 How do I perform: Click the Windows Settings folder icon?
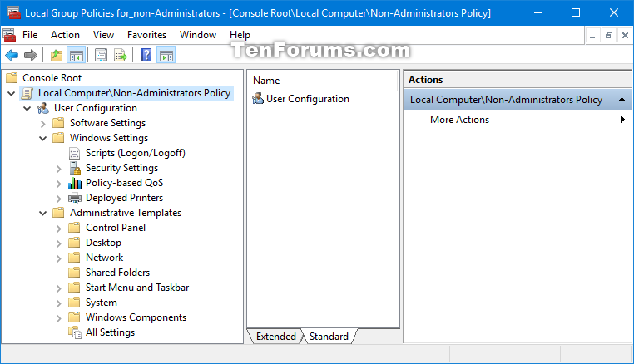58,138
